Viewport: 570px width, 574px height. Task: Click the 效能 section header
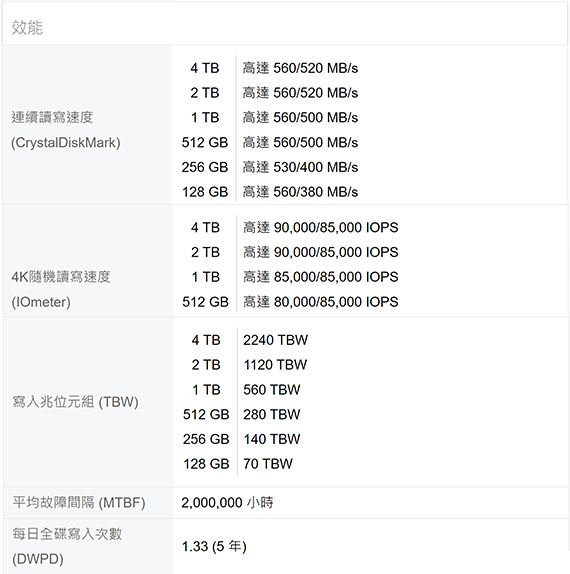click(x=27, y=28)
